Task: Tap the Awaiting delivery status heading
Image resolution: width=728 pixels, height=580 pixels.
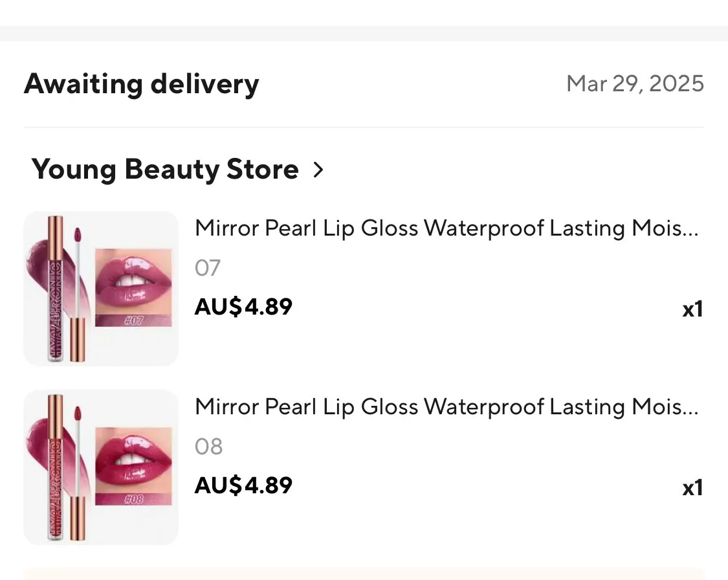Action: click(x=142, y=84)
